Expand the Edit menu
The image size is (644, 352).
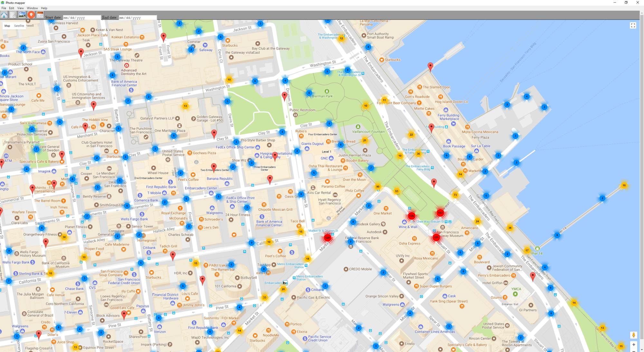coord(12,8)
